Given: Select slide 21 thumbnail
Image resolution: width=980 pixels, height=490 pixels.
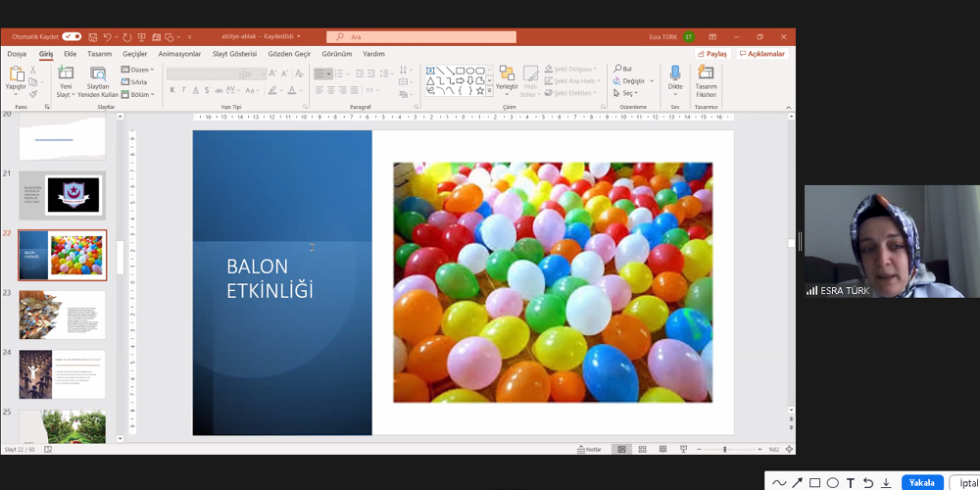Looking at the screenshot, I should tap(62, 196).
